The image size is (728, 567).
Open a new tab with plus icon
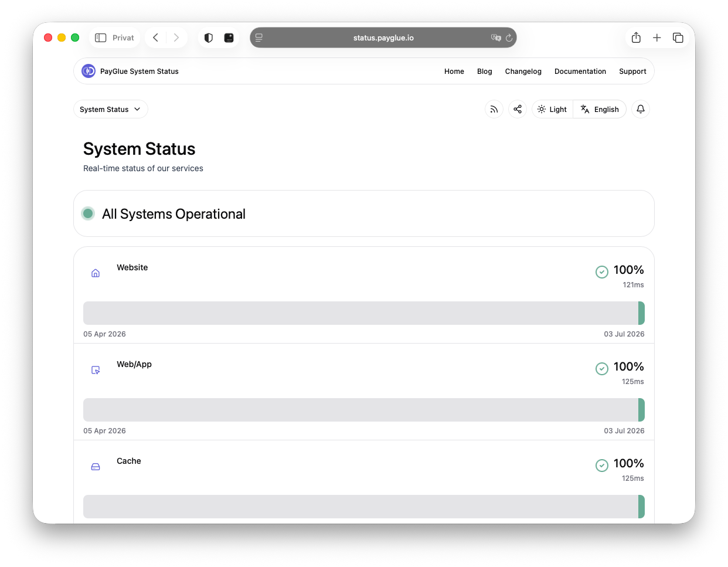click(x=657, y=38)
